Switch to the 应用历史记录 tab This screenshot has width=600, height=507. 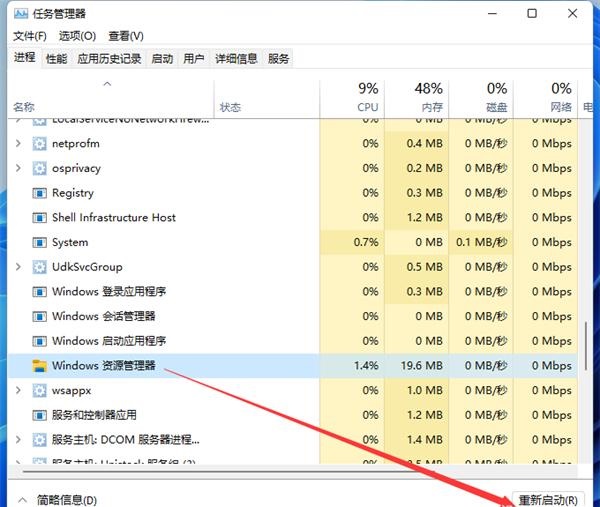tap(109, 59)
